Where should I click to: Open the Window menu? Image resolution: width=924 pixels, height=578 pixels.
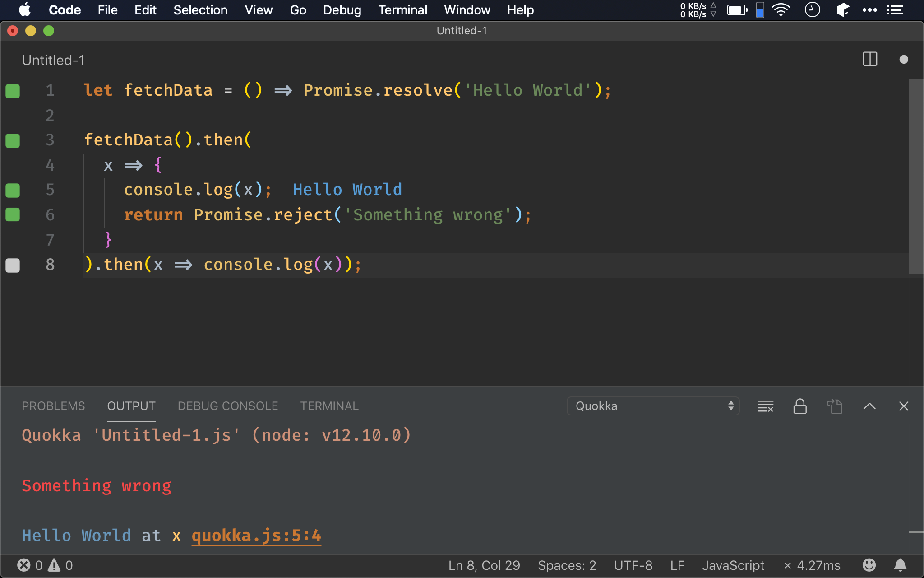pos(467,10)
